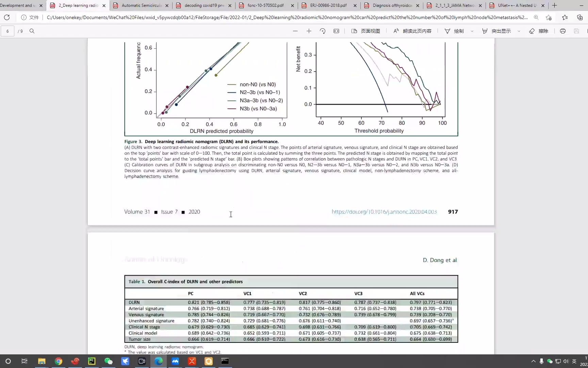Open the PDF search magnifier
The width and height of the screenshot is (588, 368).
click(32, 31)
